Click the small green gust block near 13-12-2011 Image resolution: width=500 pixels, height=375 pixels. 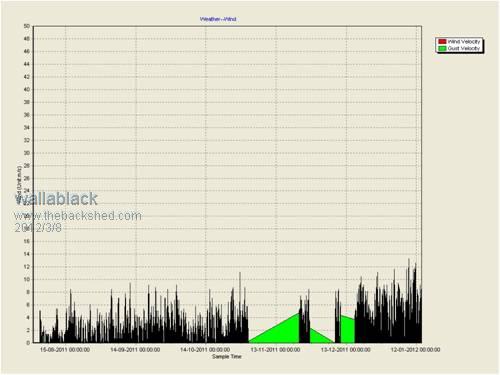pos(347,329)
